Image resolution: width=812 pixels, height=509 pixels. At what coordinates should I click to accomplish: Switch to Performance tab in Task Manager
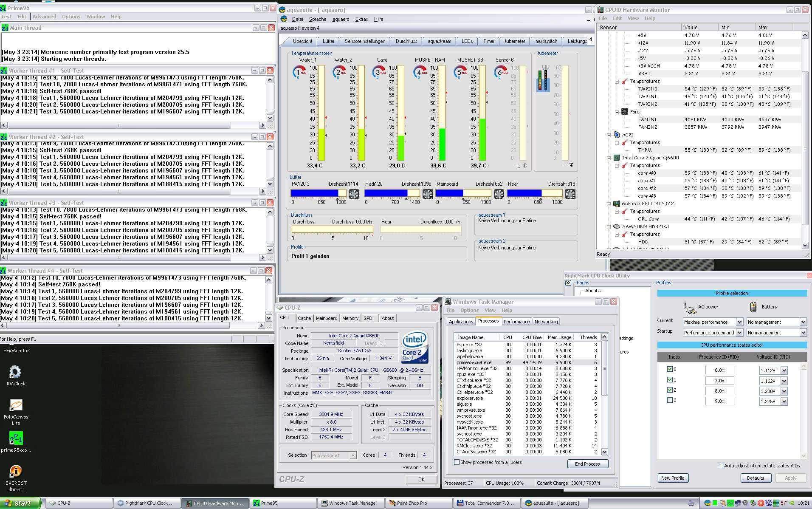point(516,322)
